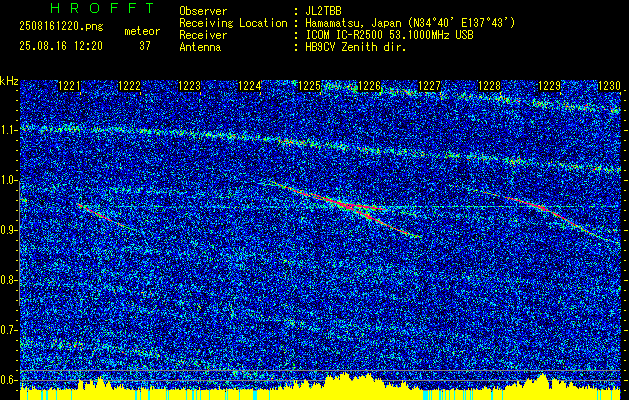Click the 1222 time marker
The image size is (629, 400).
[x=130, y=85]
